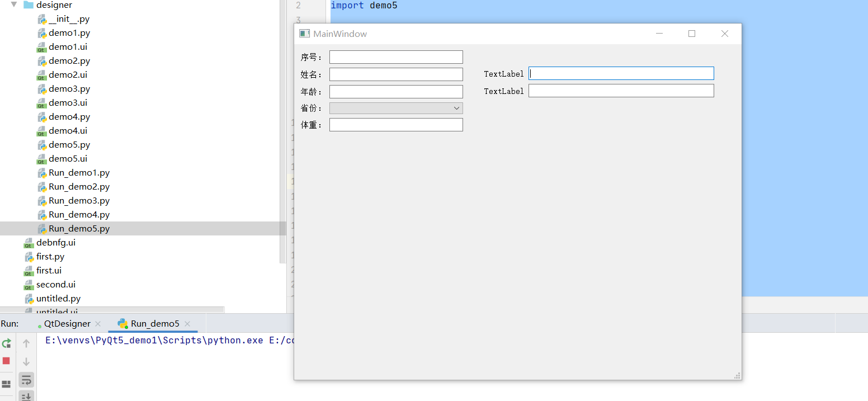Select demo4.py in the project tree
This screenshot has height=401, width=868.
(x=69, y=117)
